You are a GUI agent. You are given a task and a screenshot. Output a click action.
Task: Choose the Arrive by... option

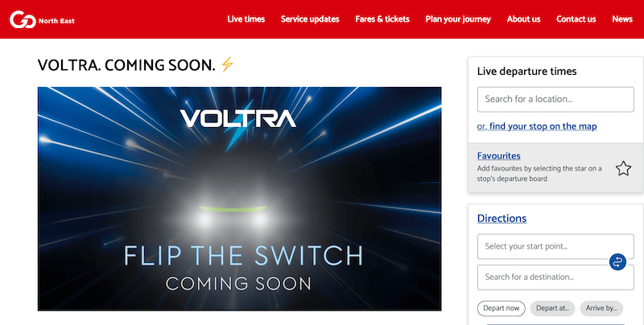coord(601,308)
